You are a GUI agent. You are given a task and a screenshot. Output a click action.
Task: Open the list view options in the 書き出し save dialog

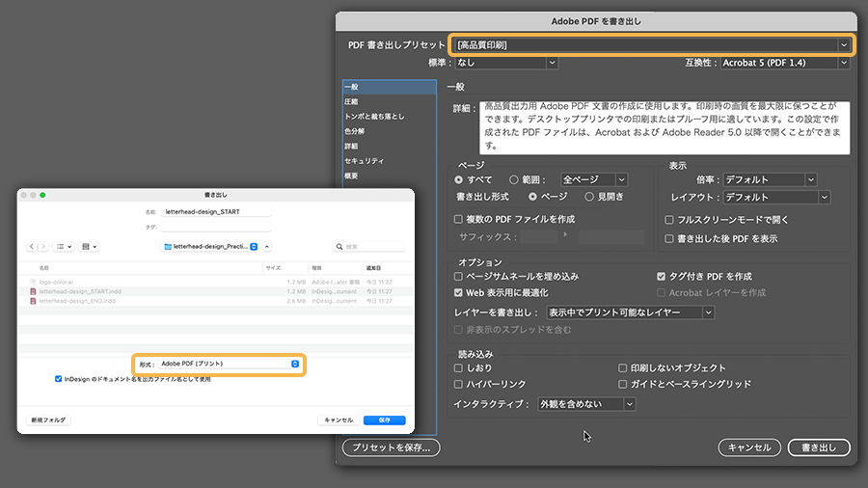pos(64,246)
